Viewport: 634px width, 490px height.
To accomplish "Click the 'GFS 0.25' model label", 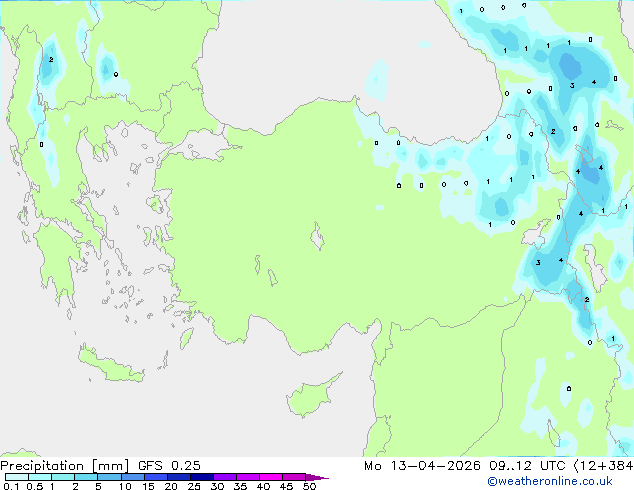I will (169, 466).
